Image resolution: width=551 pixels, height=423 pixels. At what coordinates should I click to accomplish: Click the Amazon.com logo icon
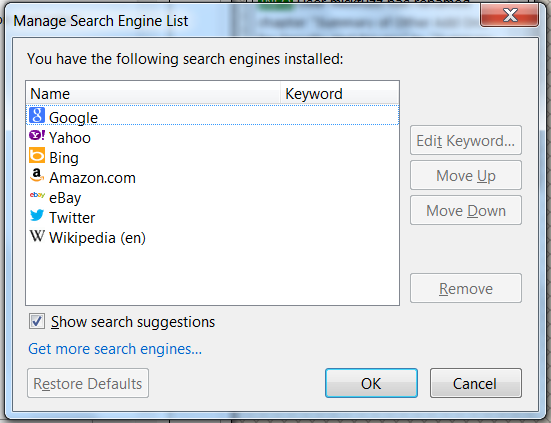click(37, 175)
